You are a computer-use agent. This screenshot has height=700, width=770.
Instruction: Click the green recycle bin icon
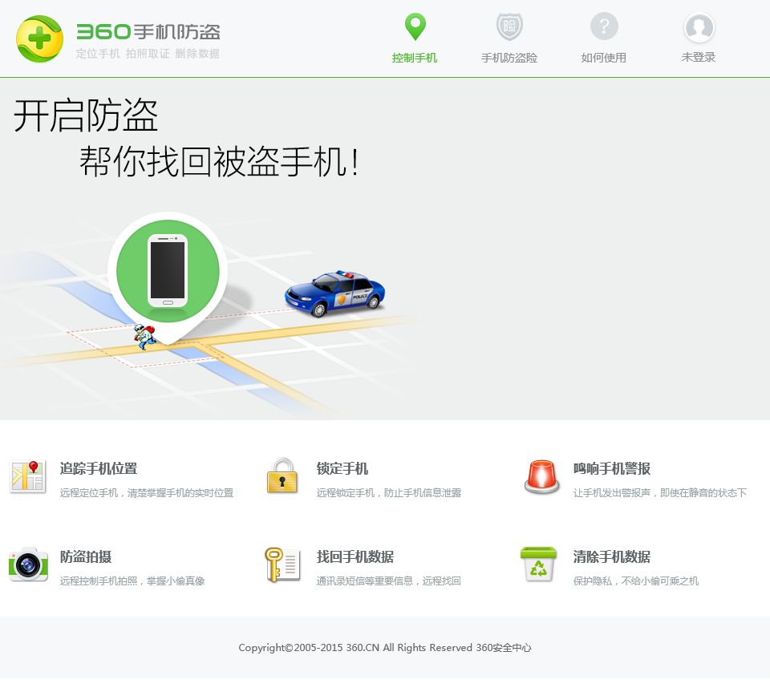pyautogui.click(x=539, y=564)
